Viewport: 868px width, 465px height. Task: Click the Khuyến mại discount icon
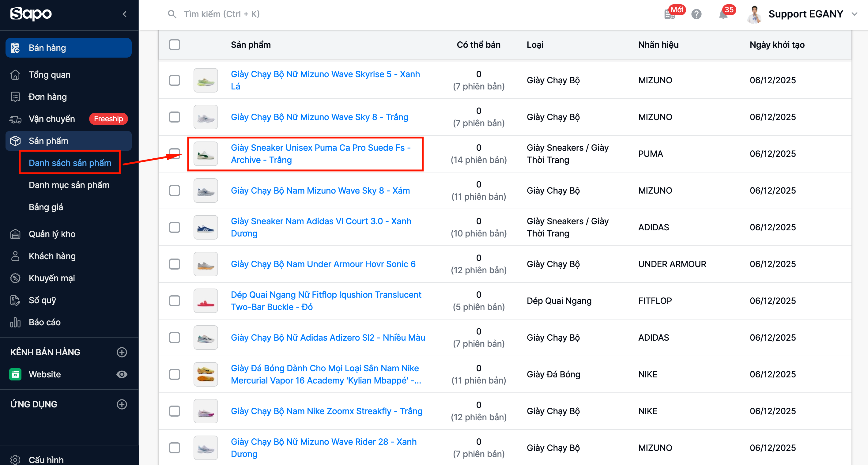[x=15, y=278]
